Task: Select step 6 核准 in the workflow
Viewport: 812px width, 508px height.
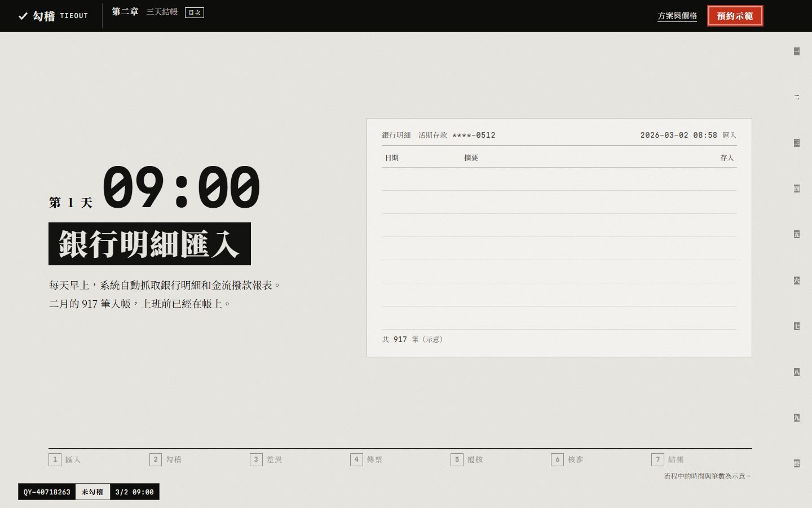Action: [567, 459]
